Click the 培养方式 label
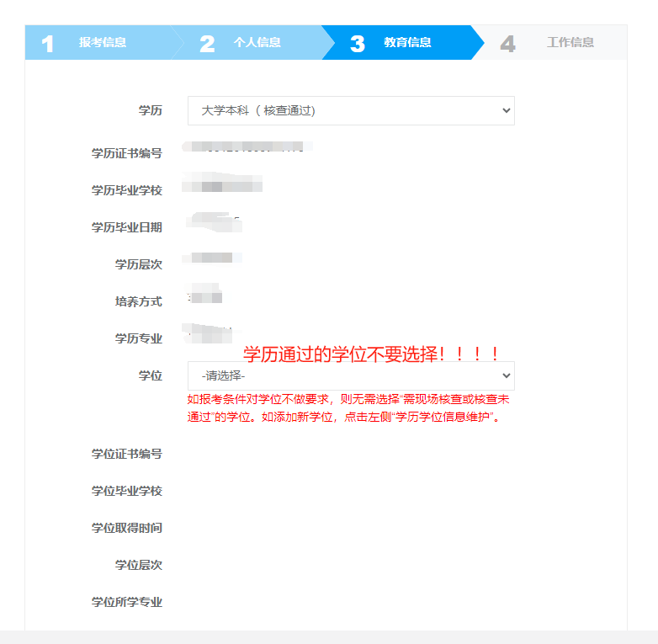Screen dimensions: 658x644 click(x=139, y=301)
